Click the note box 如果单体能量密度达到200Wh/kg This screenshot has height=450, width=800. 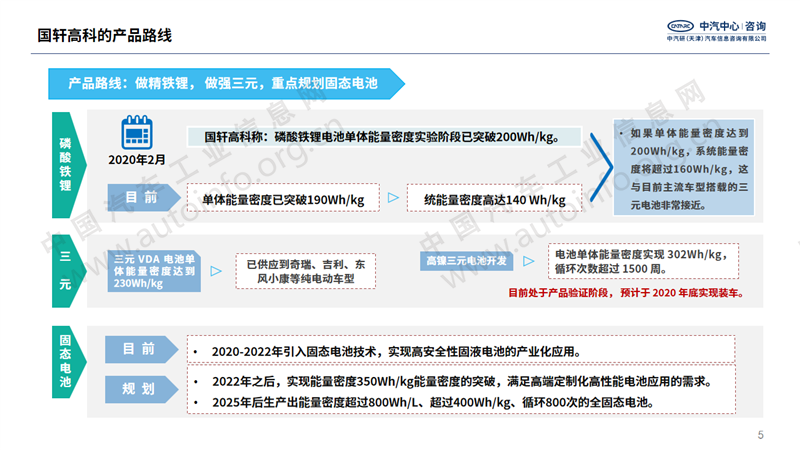pos(684,167)
